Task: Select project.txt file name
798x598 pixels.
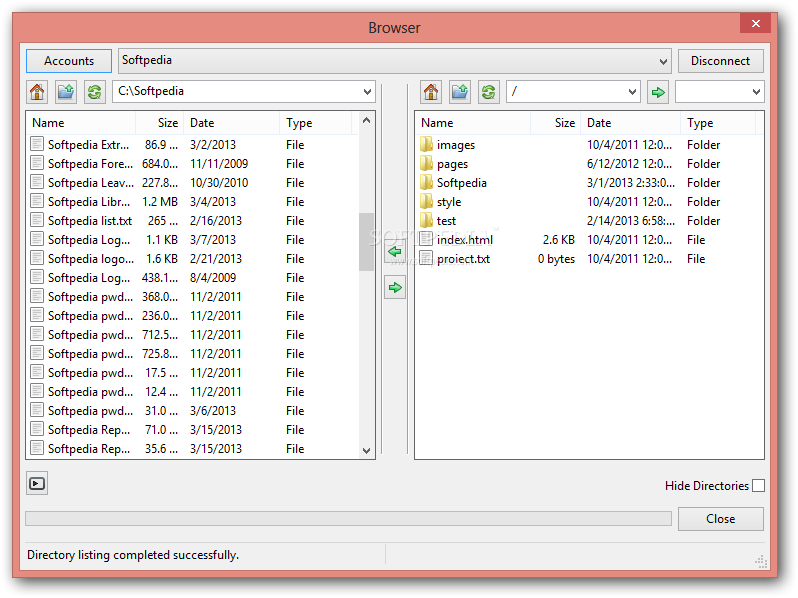Action: pos(463,259)
